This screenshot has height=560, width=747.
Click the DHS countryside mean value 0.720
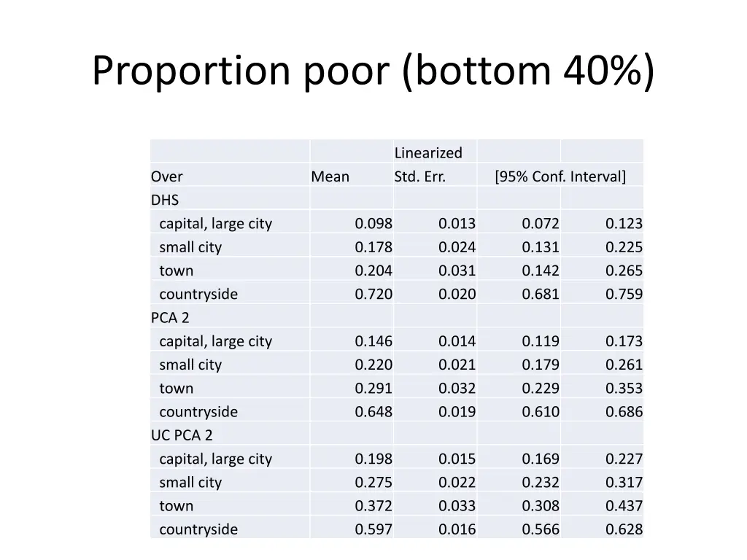[x=373, y=295]
